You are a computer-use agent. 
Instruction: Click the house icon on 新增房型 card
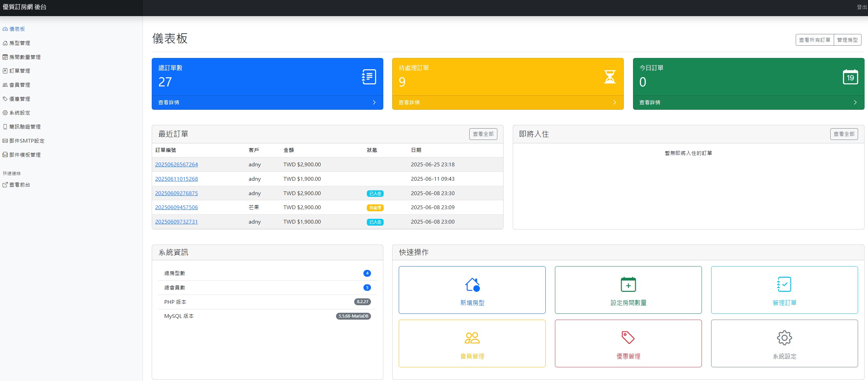click(472, 284)
